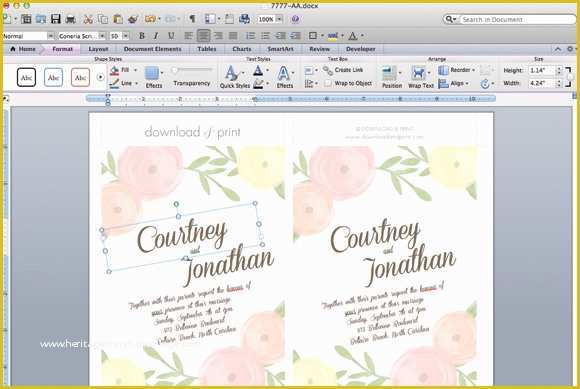
Task: Click the Copy icon
Action: 103,19
